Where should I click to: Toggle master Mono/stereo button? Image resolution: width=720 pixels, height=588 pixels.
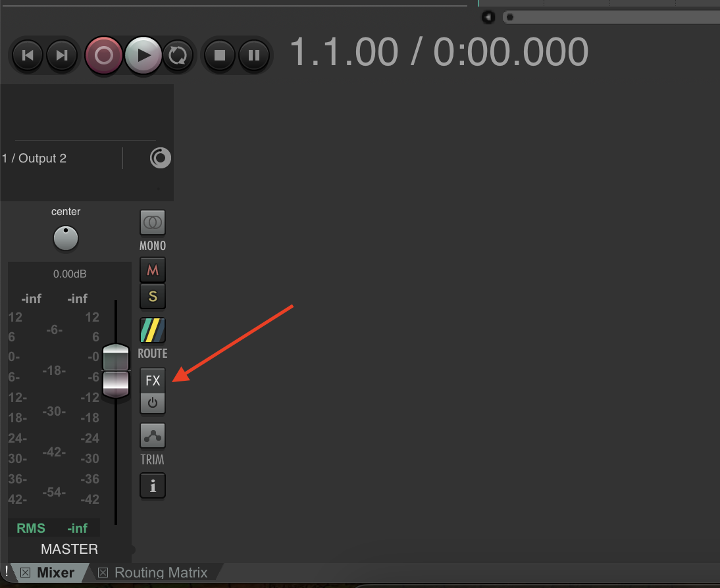(153, 223)
